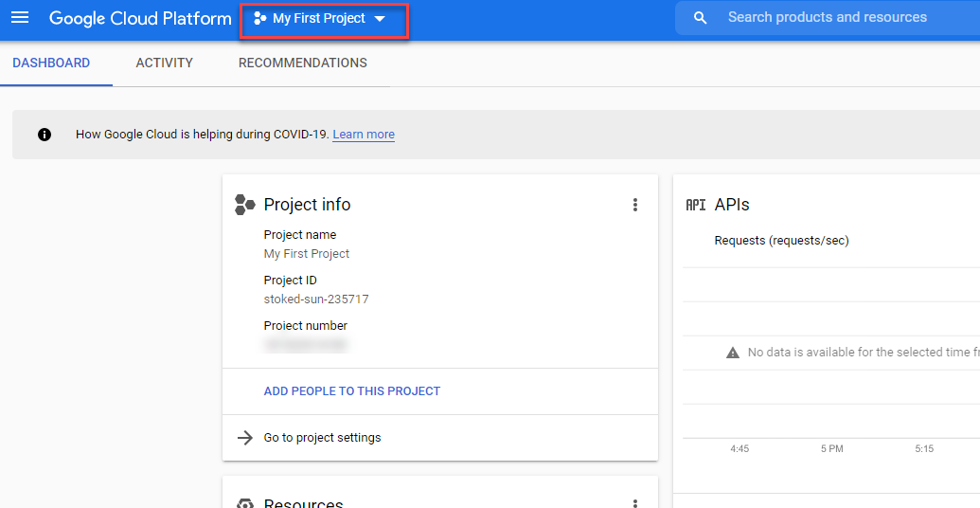
Task: Open the hamburger navigation menu
Action: click(20, 18)
